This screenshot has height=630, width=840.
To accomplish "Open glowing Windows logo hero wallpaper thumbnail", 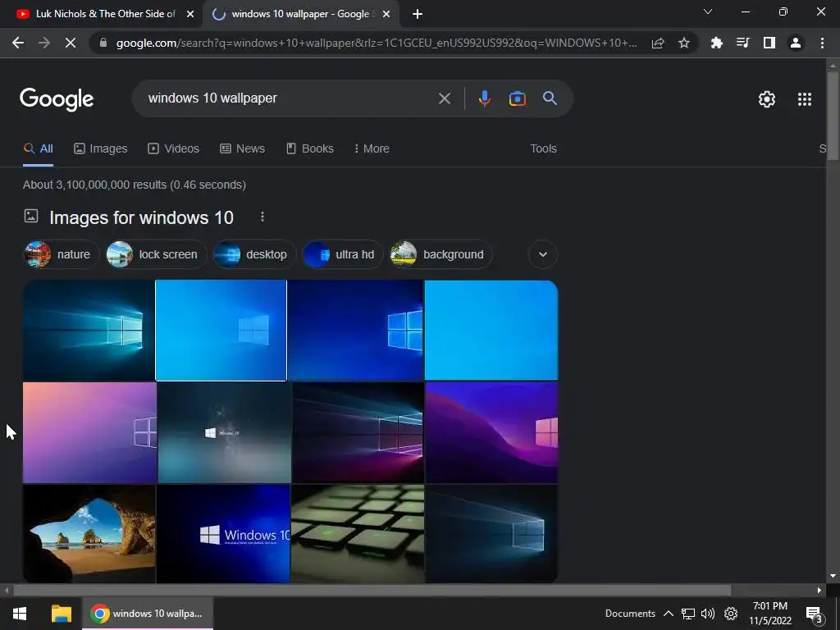I will (x=89, y=330).
